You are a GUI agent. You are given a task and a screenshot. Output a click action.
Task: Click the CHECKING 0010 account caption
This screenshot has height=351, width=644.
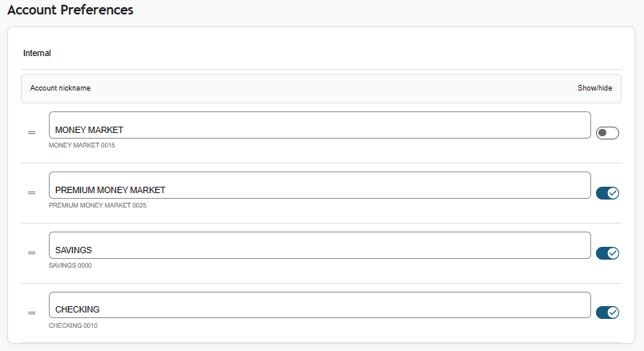[x=73, y=325]
